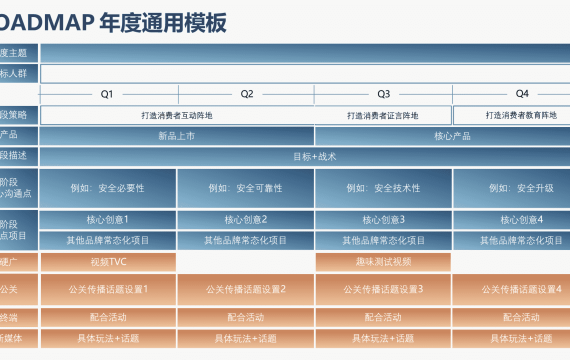
Task: Select '具体玩法+话题' in the Q3 column
Action: click(x=384, y=339)
